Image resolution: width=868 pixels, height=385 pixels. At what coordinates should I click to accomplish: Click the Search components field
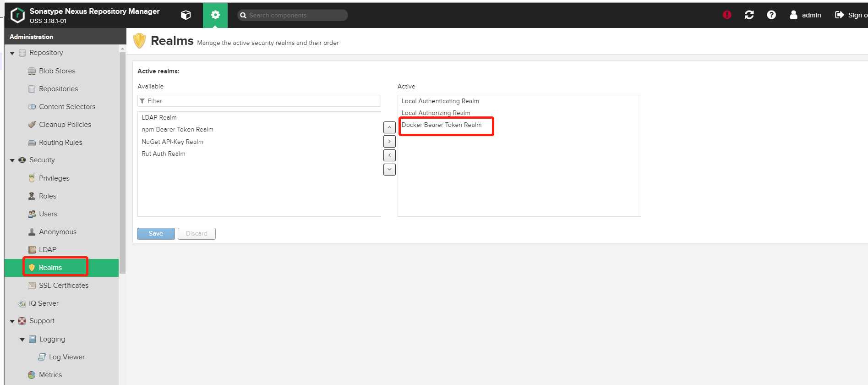pyautogui.click(x=293, y=15)
